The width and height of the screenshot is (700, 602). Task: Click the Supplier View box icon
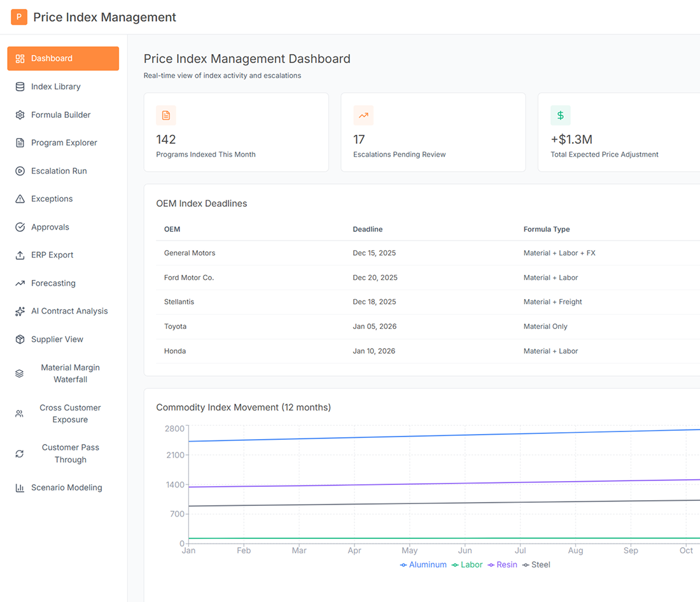(x=20, y=339)
